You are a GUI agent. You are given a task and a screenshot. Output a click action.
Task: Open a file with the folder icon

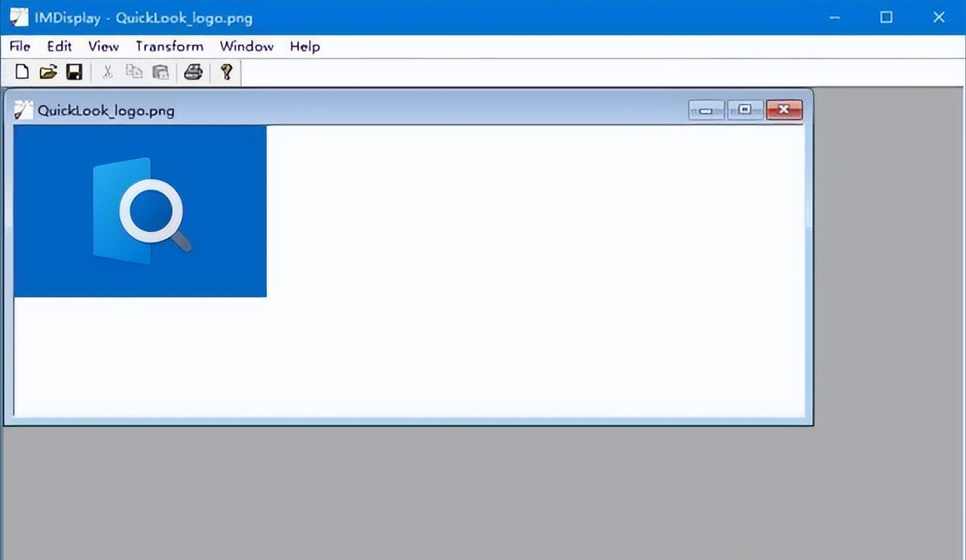coord(48,72)
